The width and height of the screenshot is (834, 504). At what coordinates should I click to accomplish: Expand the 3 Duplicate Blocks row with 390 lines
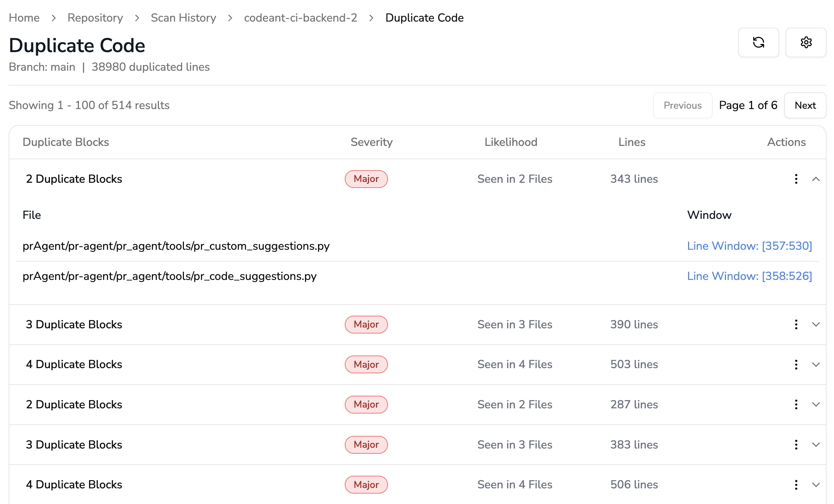click(816, 324)
